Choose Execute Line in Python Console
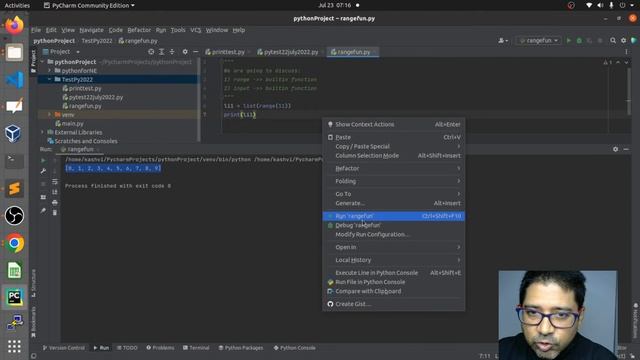Image resolution: width=640 pixels, height=360 pixels. (x=394, y=273)
